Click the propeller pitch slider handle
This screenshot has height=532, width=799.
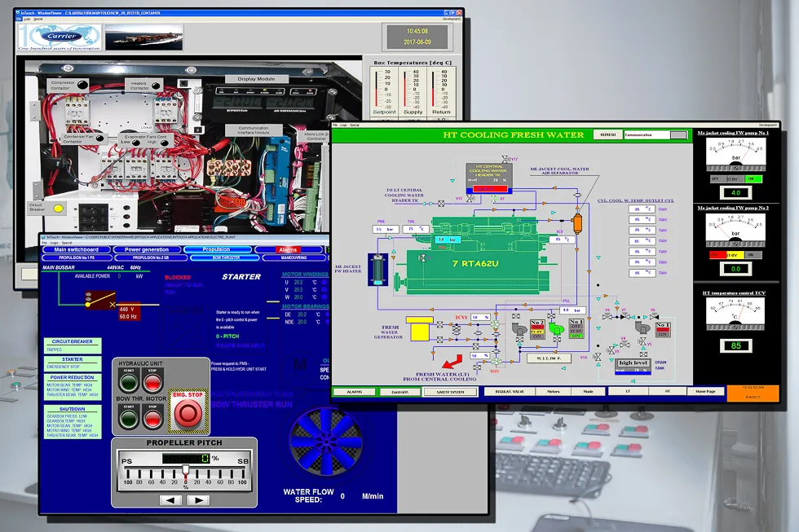tap(186, 472)
